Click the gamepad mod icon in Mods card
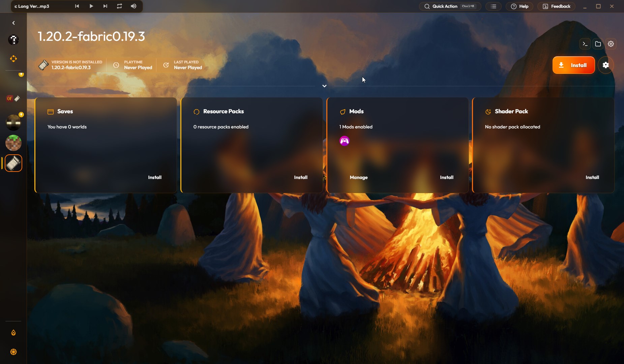Screen dimensions: 624x364 pos(345,141)
